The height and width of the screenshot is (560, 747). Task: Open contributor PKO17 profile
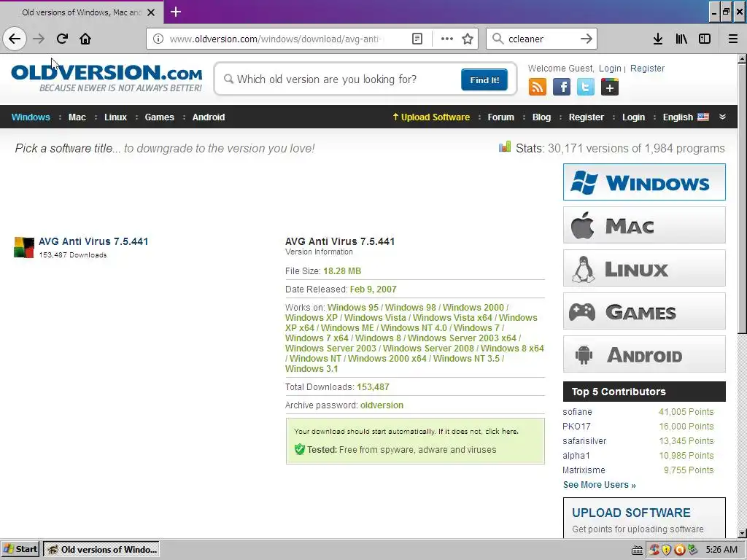576,426
